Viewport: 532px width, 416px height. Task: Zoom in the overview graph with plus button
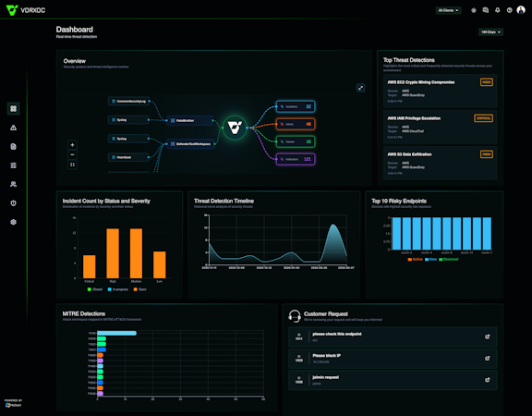[x=72, y=145]
